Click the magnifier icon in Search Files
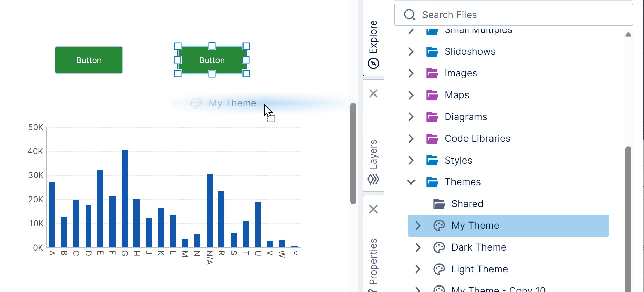 (409, 15)
